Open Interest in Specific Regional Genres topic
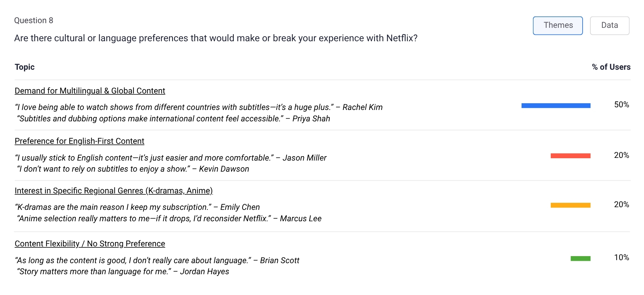This screenshot has height=295, width=644. pyautogui.click(x=114, y=191)
